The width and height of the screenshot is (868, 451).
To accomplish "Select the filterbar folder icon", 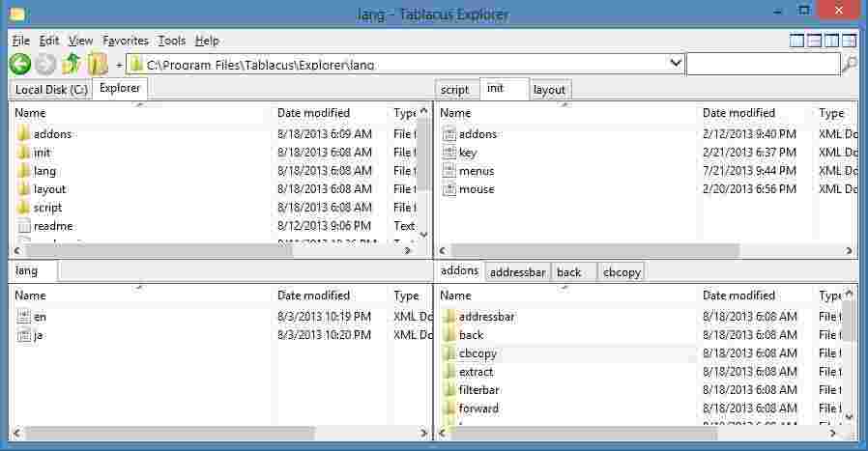I will pyautogui.click(x=448, y=389).
